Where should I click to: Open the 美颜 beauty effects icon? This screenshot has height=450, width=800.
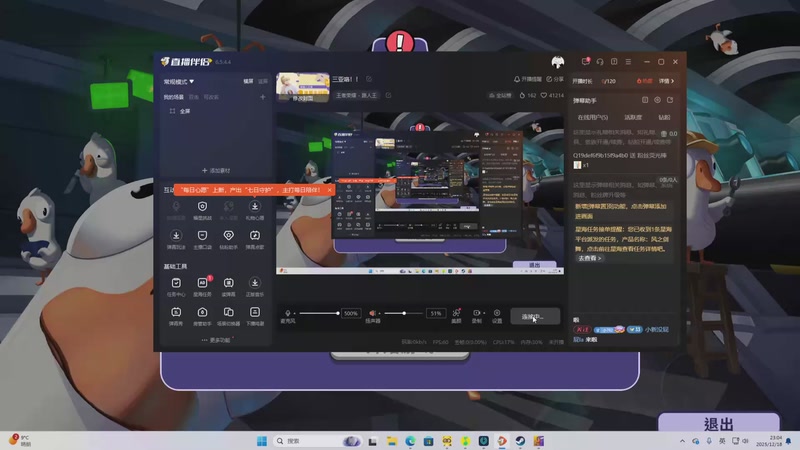click(x=456, y=313)
